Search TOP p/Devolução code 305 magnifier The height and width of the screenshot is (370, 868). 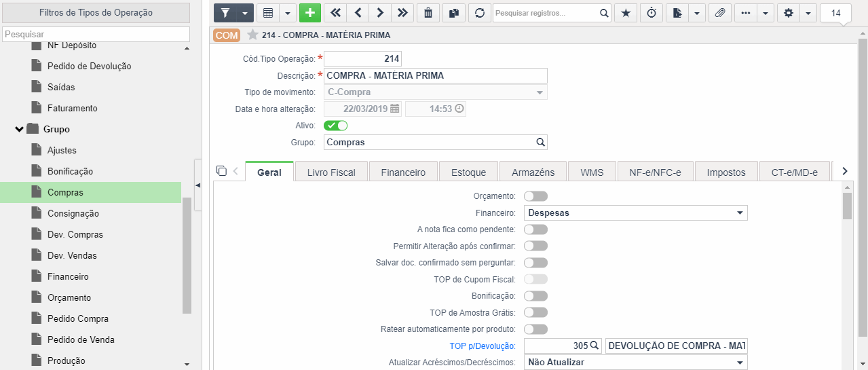pyautogui.click(x=595, y=346)
